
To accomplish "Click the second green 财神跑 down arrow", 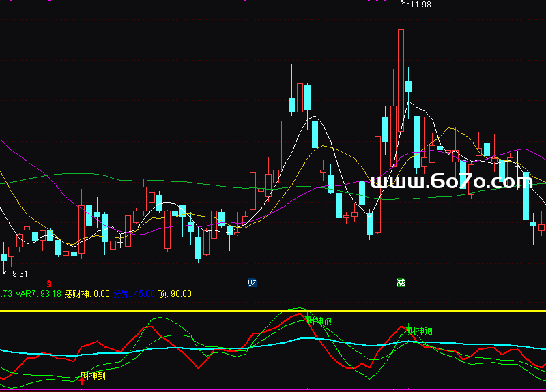I will tap(409, 327).
